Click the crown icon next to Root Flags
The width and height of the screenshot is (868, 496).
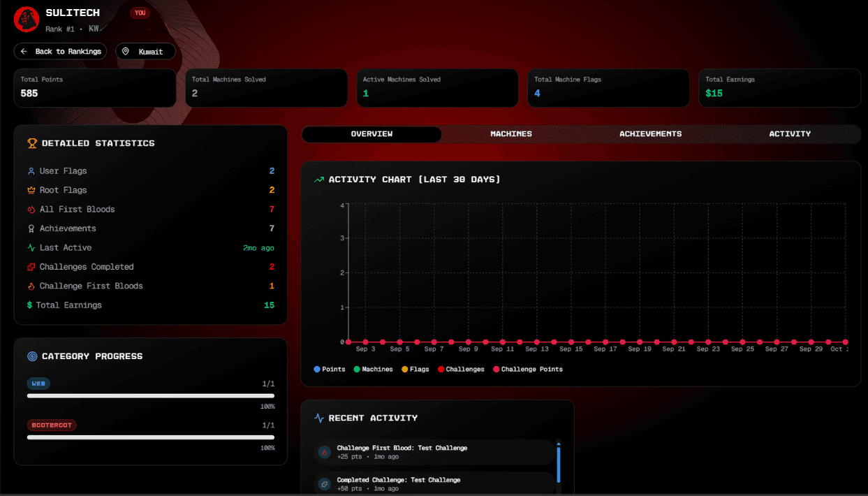tap(31, 190)
